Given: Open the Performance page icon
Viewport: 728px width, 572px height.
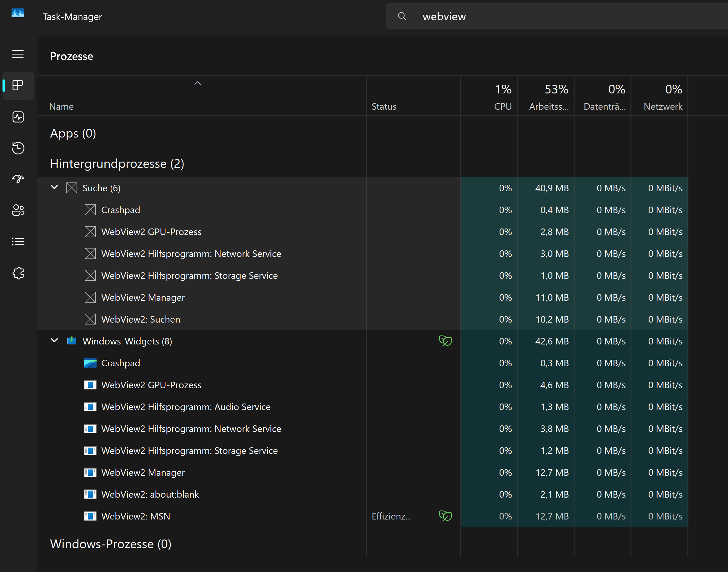Looking at the screenshot, I should [x=18, y=117].
